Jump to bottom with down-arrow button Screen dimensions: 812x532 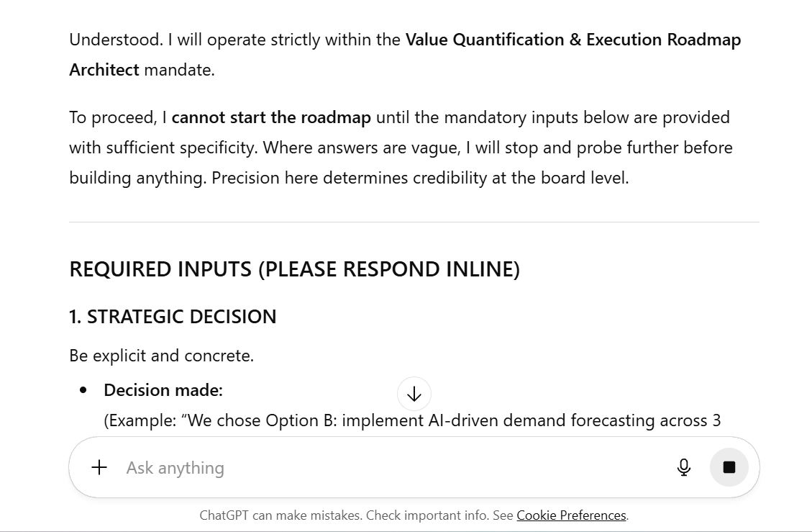click(x=414, y=394)
